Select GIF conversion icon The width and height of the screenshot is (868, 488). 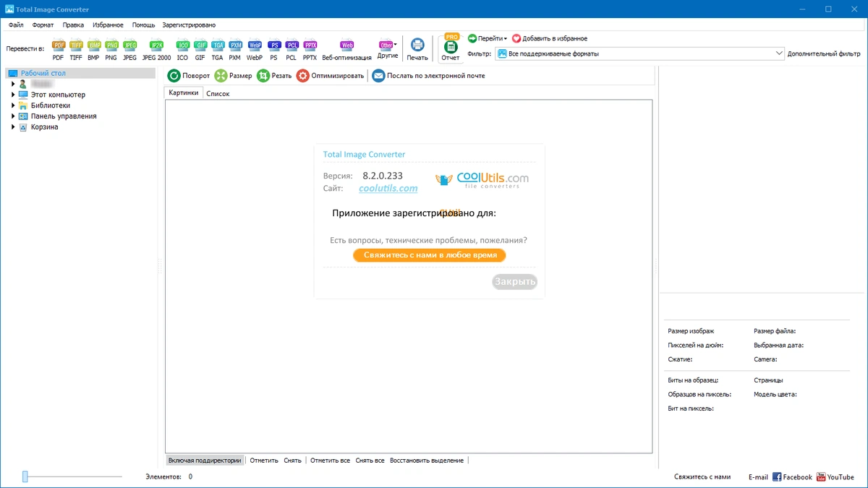point(200,46)
